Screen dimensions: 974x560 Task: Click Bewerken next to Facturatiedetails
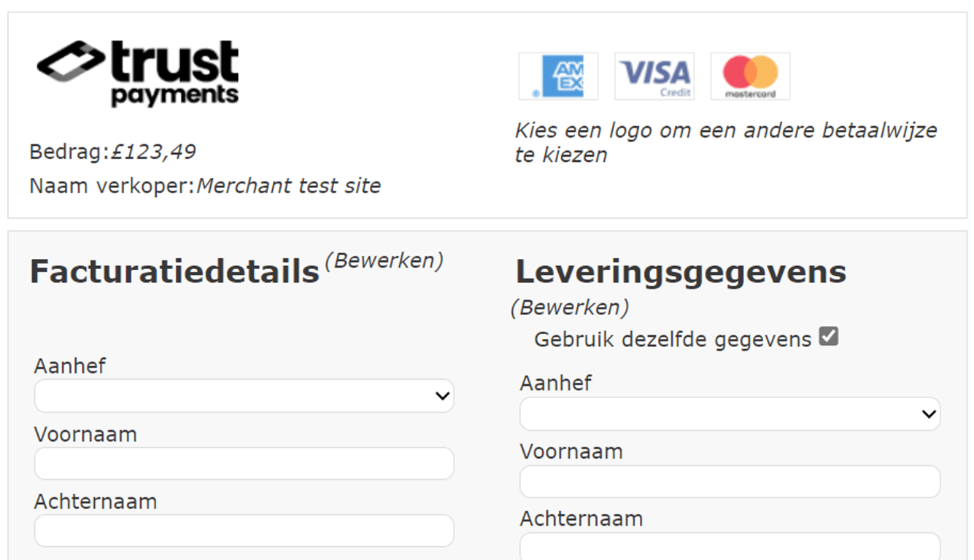point(384,260)
